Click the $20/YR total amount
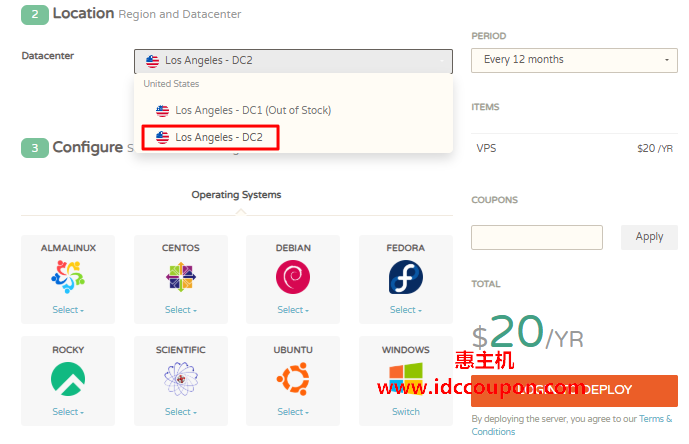689x444 pixels. 528,332
